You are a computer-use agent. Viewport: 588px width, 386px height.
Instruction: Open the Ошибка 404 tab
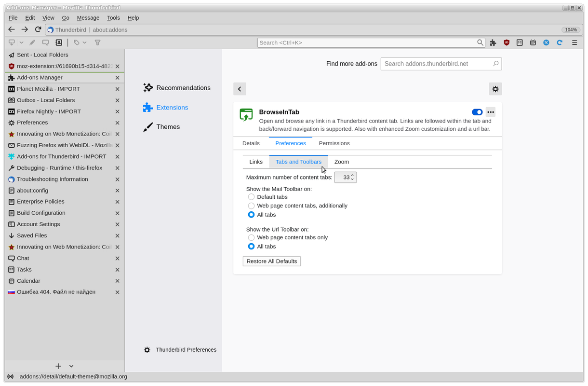(x=65, y=292)
